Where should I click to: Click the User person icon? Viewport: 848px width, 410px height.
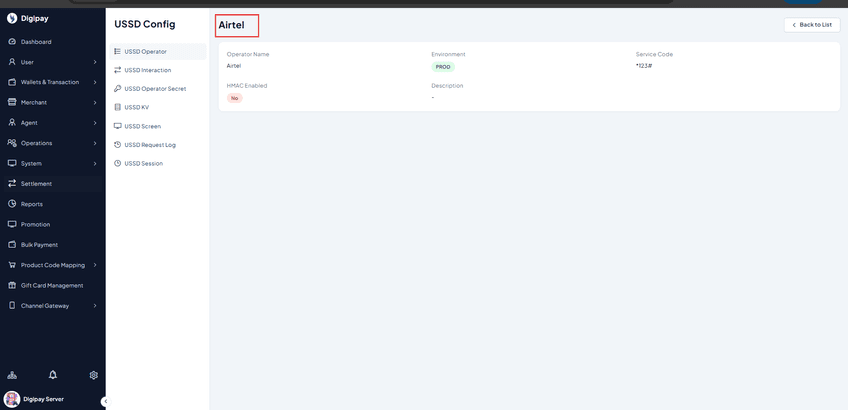(12, 62)
